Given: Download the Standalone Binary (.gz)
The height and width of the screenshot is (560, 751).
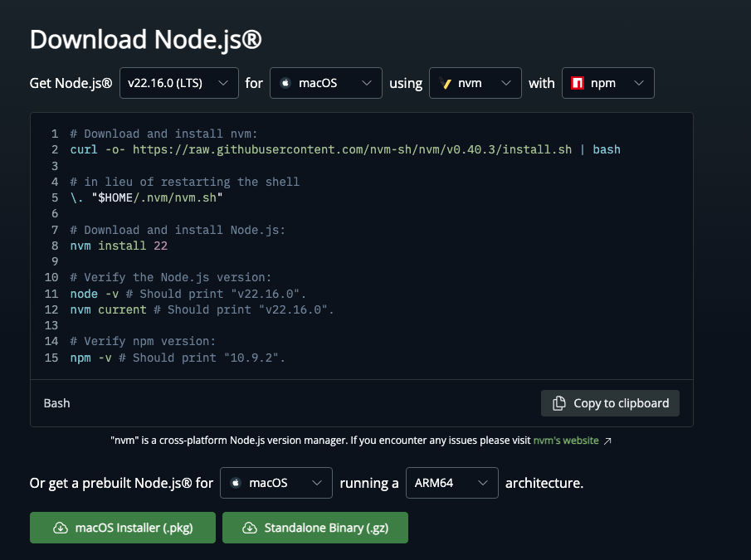Looking at the screenshot, I should click(315, 528).
